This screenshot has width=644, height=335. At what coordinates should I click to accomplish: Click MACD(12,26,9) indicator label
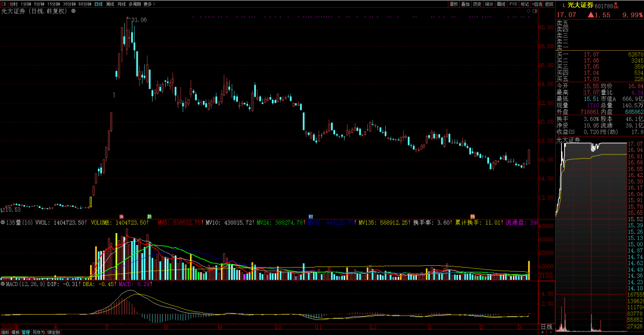[x=26, y=284]
